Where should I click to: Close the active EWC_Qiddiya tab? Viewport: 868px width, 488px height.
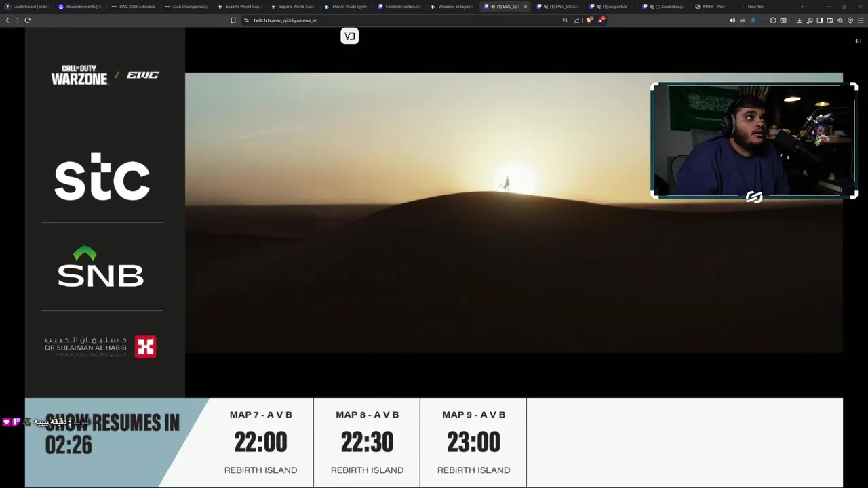tap(525, 7)
